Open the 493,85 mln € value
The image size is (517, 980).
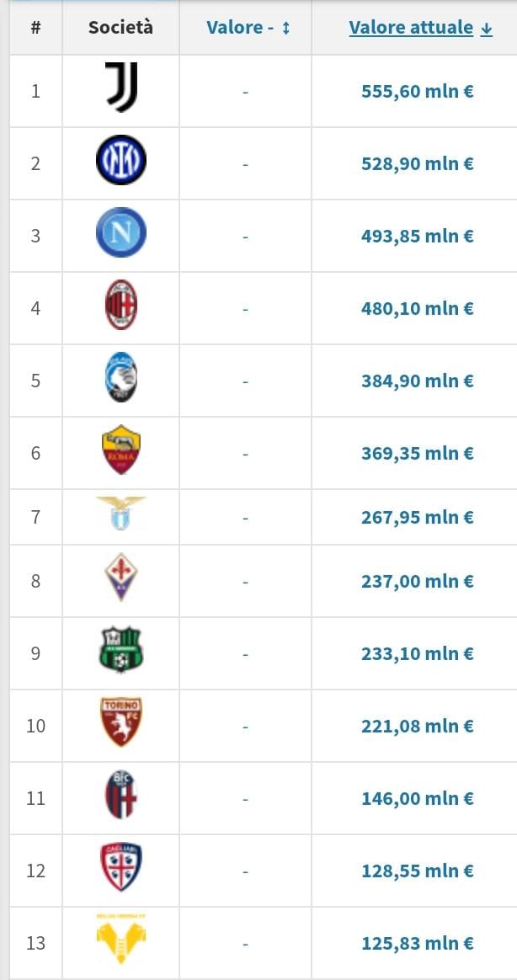[417, 236]
